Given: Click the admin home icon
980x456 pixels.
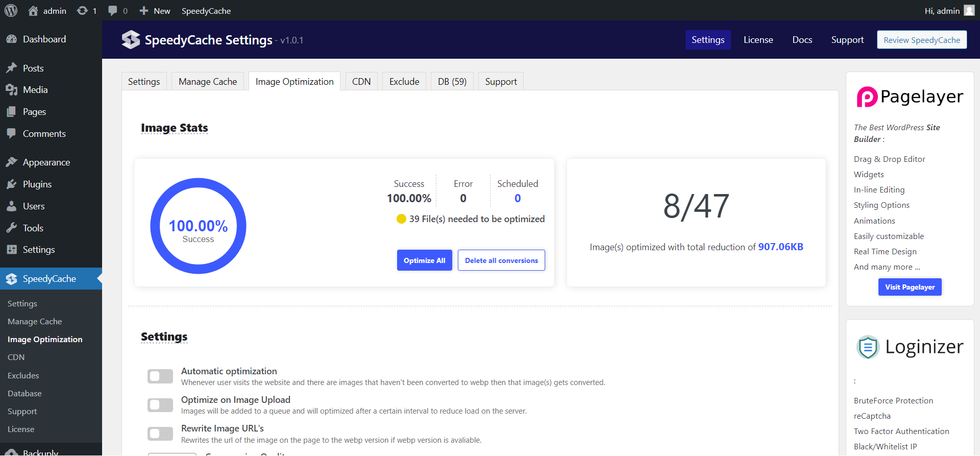Looking at the screenshot, I should coord(33,11).
